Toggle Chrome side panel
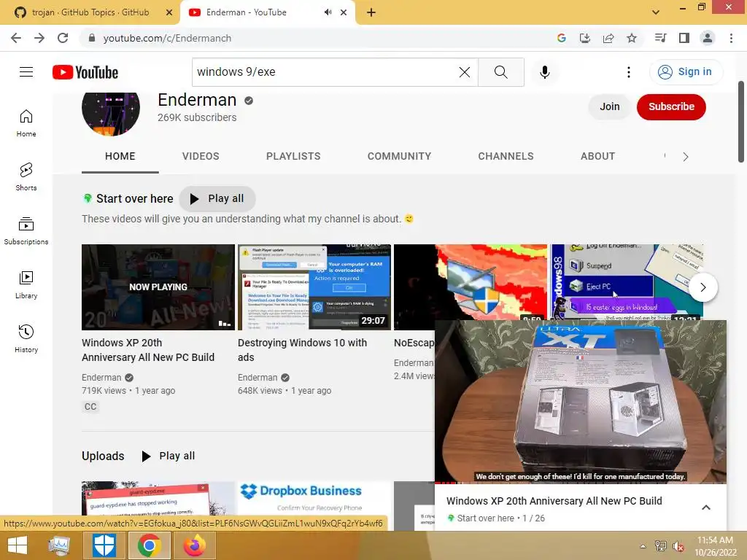747x560 pixels. (x=684, y=38)
